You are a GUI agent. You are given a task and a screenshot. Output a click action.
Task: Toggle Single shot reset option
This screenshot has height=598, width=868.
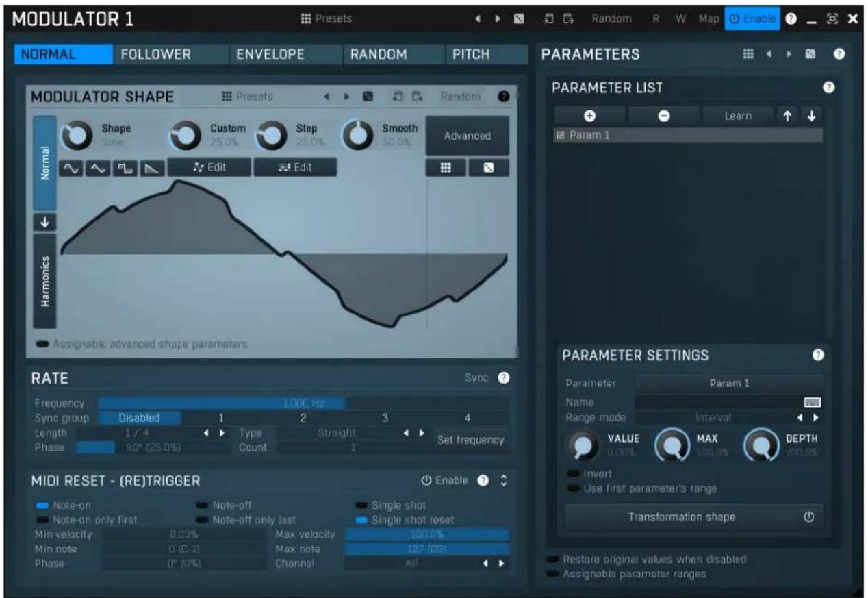coord(405,520)
